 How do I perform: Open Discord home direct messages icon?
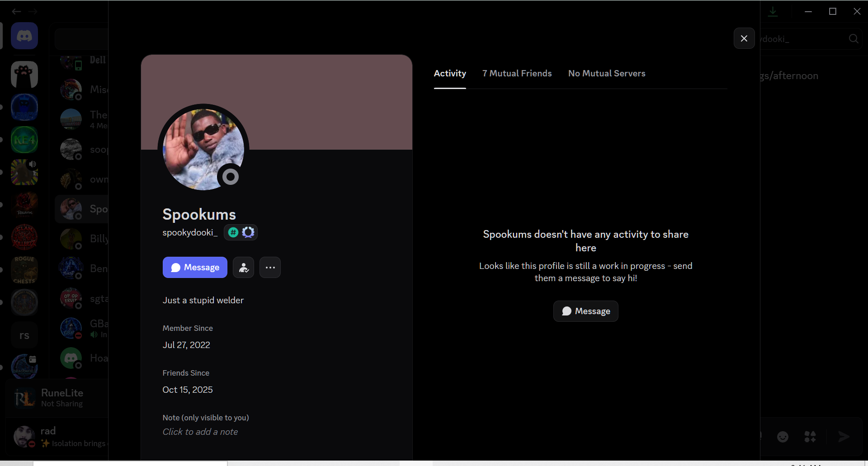coord(24,36)
